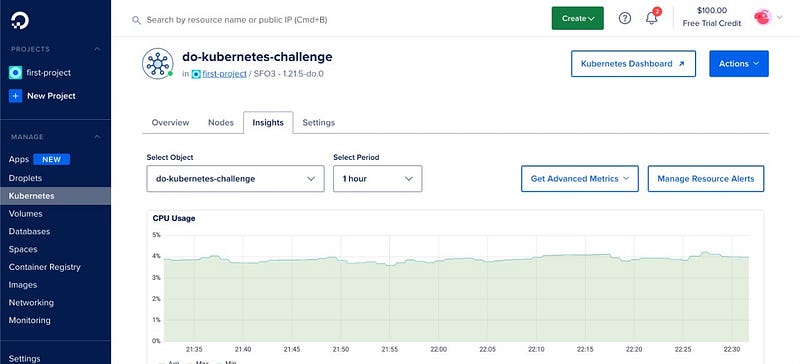The width and height of the screenshot is (800, 364).
Task: Click the search magnifier icon
Action: point(136,20)
